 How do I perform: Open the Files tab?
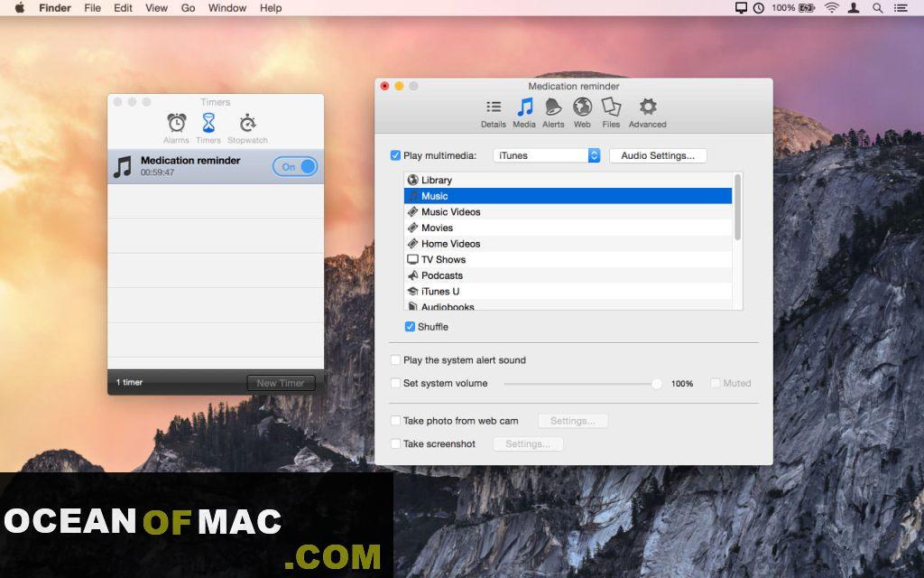(611, 113)
